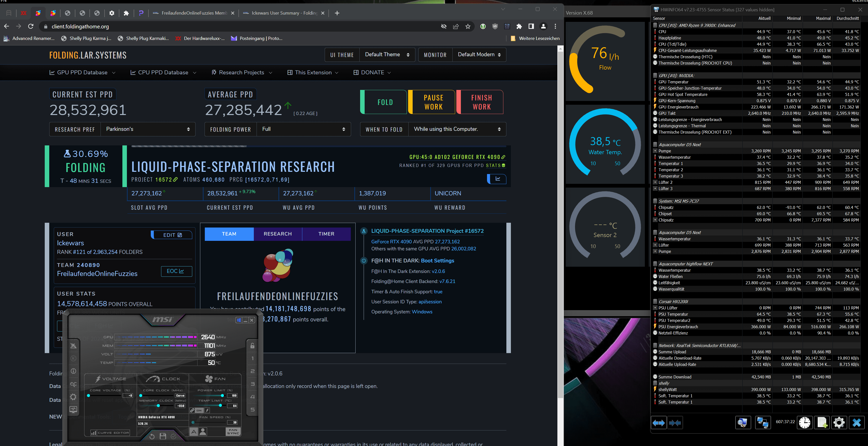This screenshot has width=868, height=446.
Task: Expand GPU PPD Database menu
Action: (82, 72)
